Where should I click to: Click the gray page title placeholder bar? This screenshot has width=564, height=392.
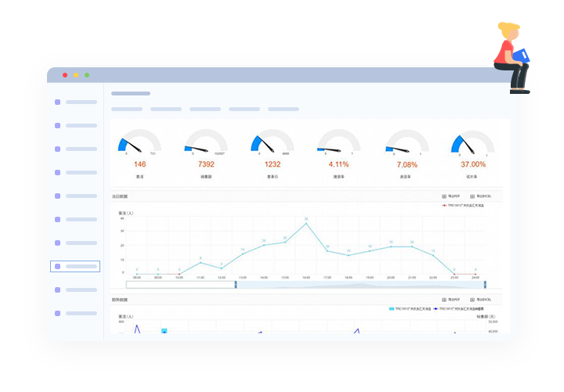pyautogui.click(x=131, y=93)
